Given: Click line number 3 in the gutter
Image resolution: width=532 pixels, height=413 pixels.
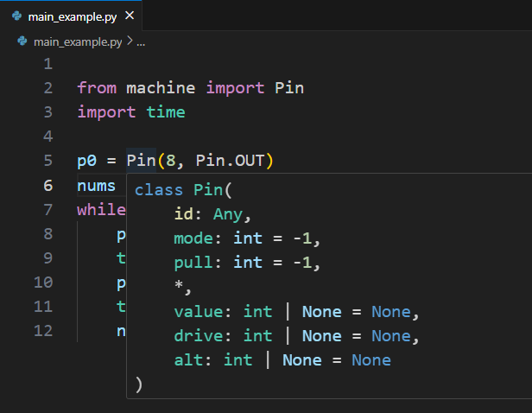Looking at the screenshot, I should [48, 112].
